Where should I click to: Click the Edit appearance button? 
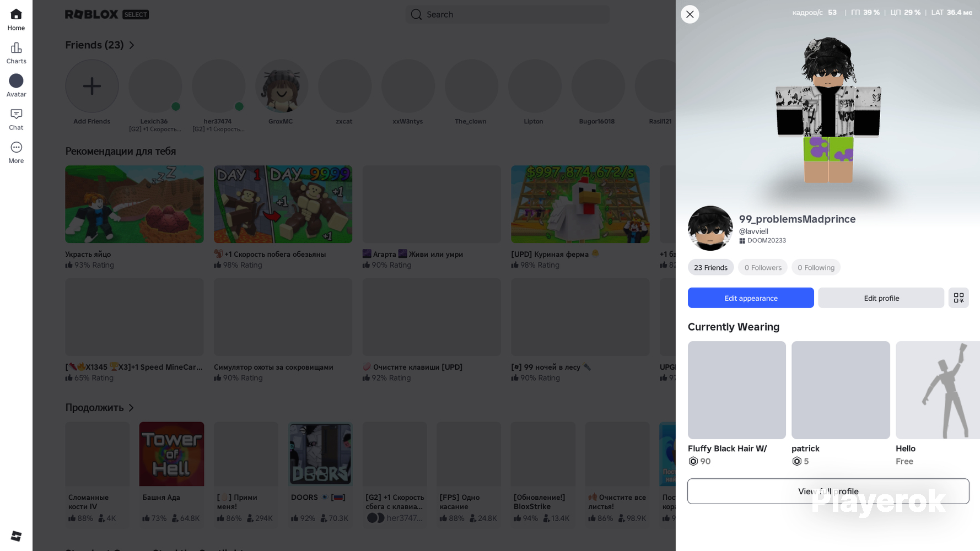pyautogui.click(x=751, y=298)
